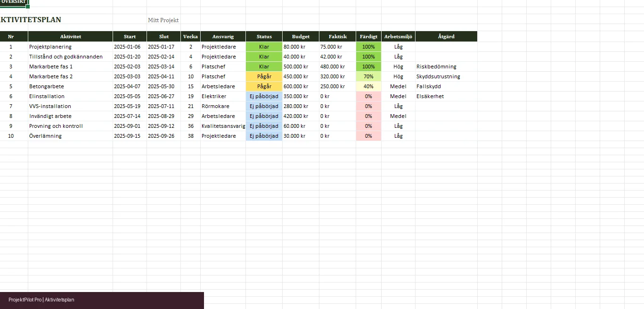This screenshot has width=644, height=309.
Task: Select the 70% completion cell
Action: click(x=369, y=76)
